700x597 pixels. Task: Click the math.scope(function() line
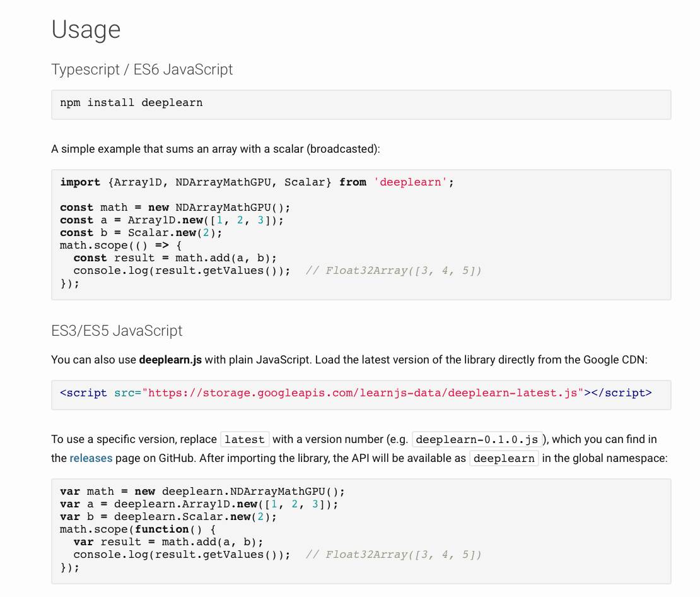coord(138,529)
